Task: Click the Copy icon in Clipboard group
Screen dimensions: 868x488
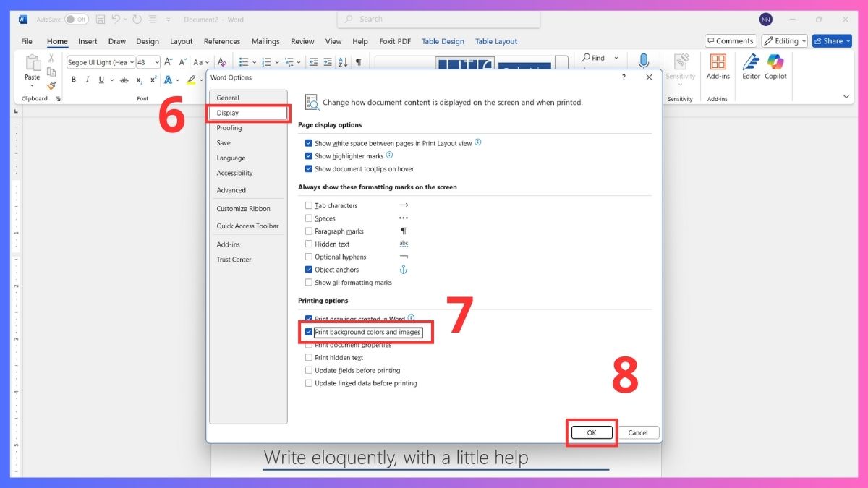Action: point(51,72)
